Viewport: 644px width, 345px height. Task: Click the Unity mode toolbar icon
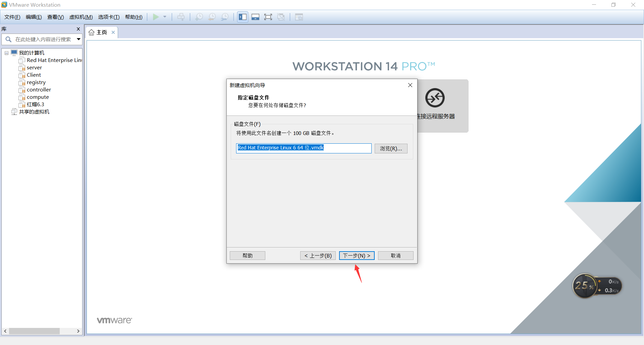click(x=281, y=17)
